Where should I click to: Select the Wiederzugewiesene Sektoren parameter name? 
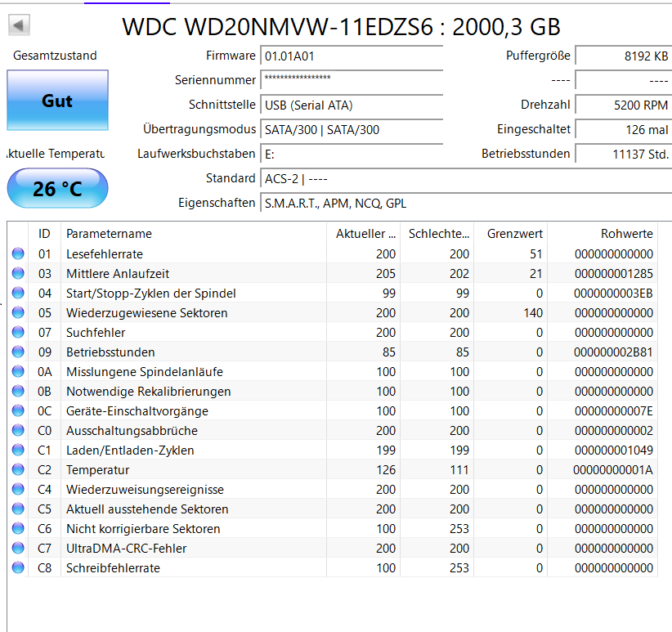click(x=146, y=313)
